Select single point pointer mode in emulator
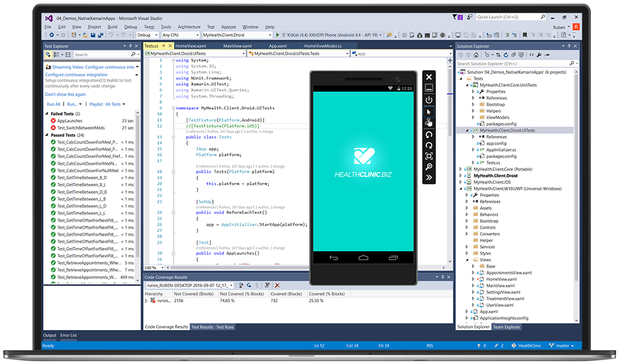The image size is (621, 364). pyautogui.click(x=429, y=112)
